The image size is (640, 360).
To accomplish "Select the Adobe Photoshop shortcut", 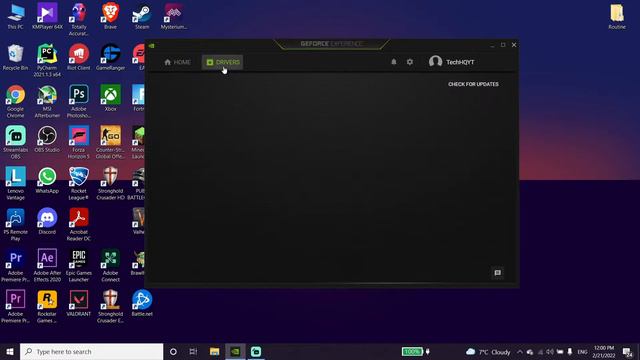I will (79, 101).
